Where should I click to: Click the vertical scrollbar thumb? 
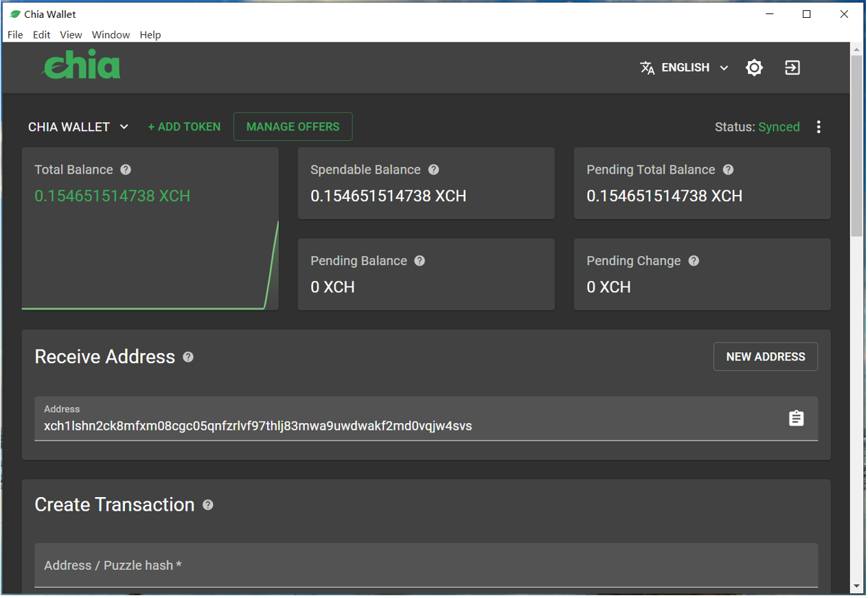point(856,146)
